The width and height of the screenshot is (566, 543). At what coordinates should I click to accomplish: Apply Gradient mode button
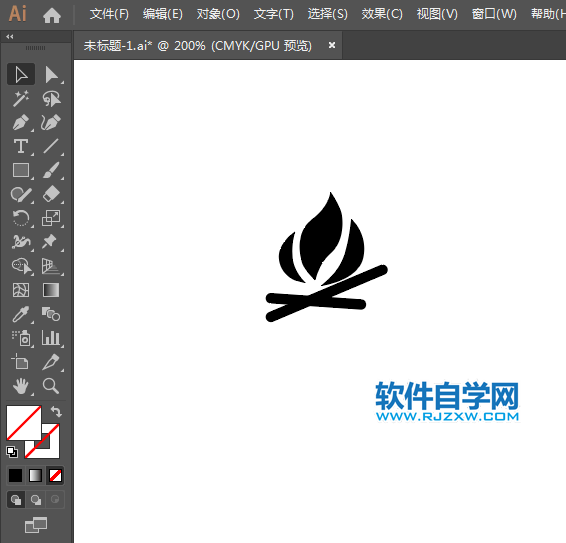pyautogui.click(x=35, y=475)
